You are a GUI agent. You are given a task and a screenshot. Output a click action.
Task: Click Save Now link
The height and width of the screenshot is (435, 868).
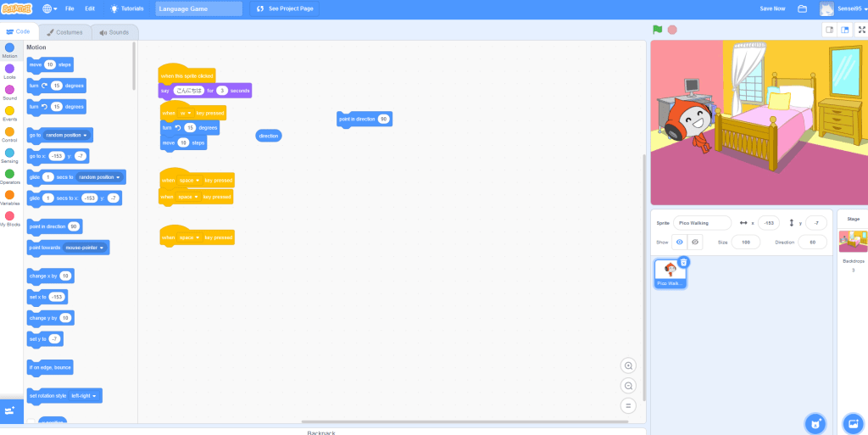pyautogui.click(x=771, y=8)
